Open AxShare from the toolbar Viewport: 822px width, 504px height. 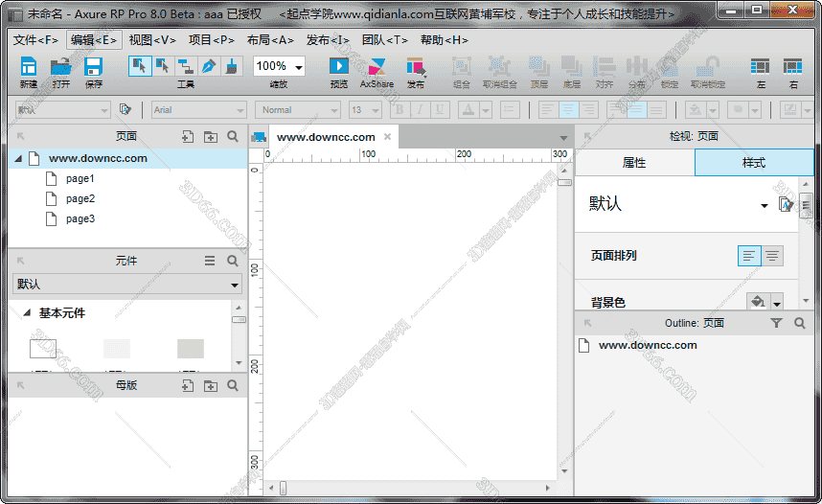point(377,66)
